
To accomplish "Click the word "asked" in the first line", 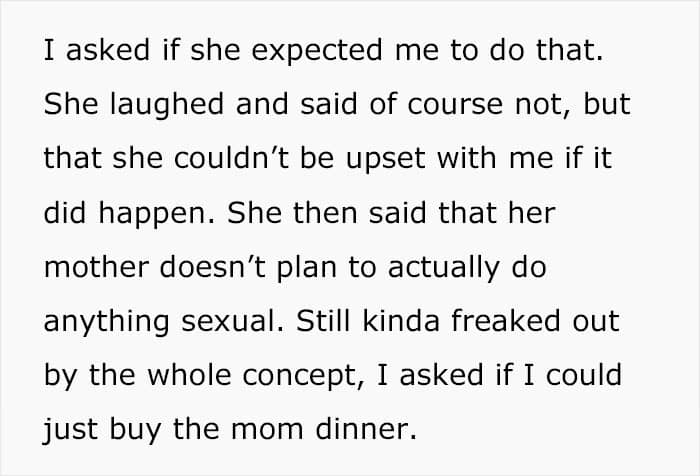I will [108, 50].
